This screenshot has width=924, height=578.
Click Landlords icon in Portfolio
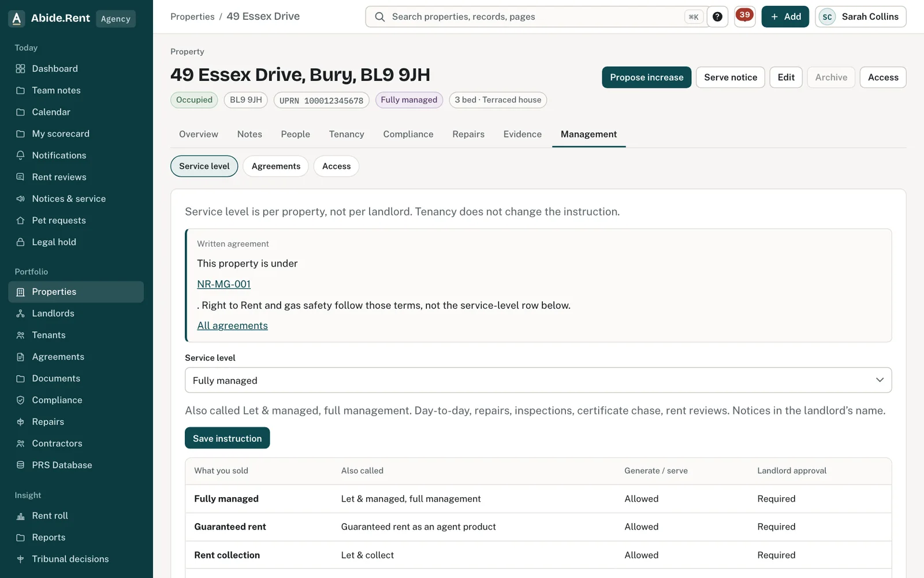click(x=20, y=313)
